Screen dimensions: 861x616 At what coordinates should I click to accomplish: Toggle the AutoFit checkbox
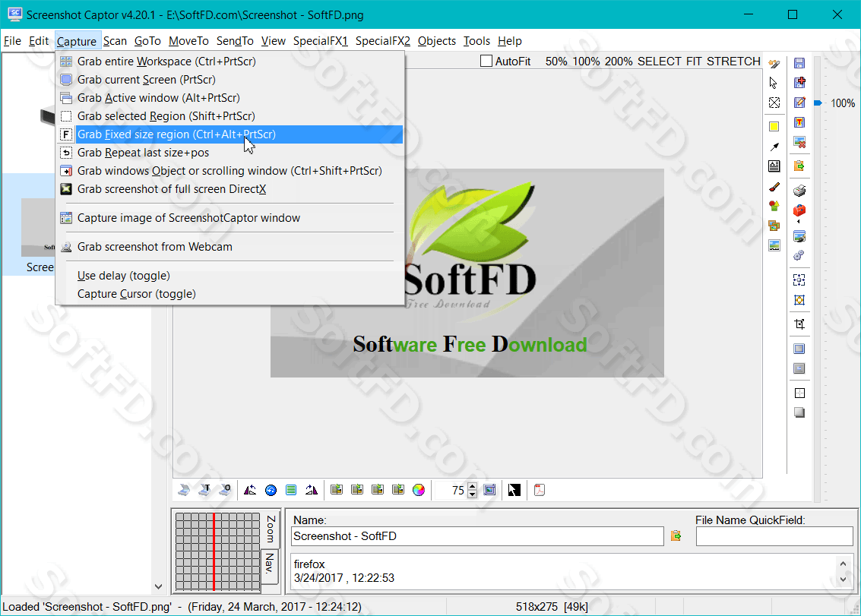(x=486, y=61)
